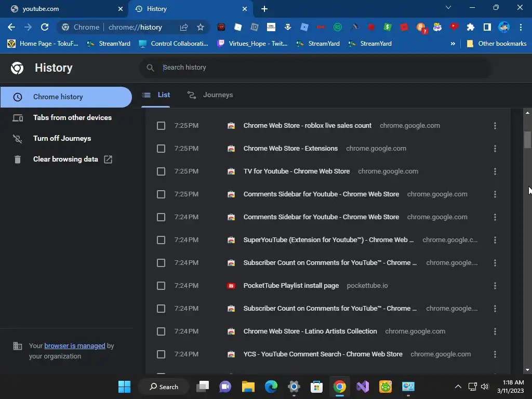Screen dimensions: 532x399
Task: Open the roblox live sales count history link
Action: [x=308, y=126]
